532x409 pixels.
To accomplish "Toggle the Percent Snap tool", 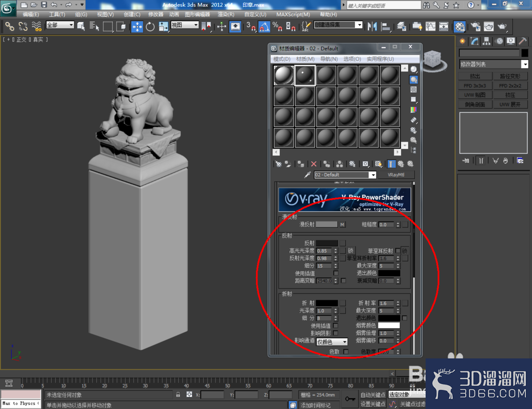I will (x=277, y=27).
